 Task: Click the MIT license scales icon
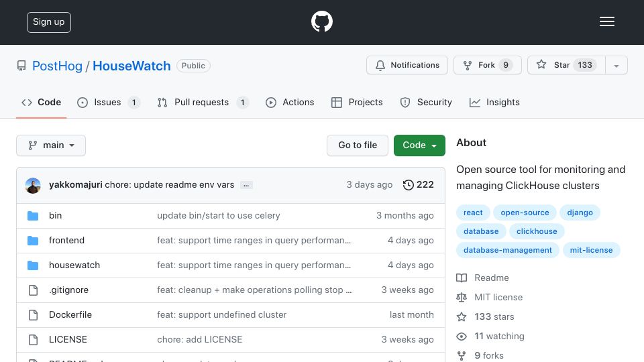tap(462, 297)
